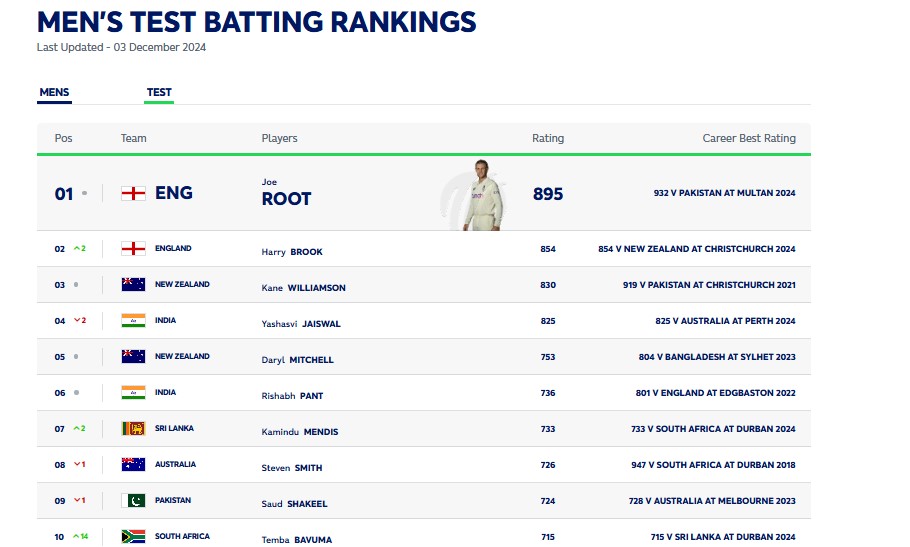Click Sri Lanka flag in Kamindu Mendis row
The width and height of the screenshot is (910, 547).
133,429
